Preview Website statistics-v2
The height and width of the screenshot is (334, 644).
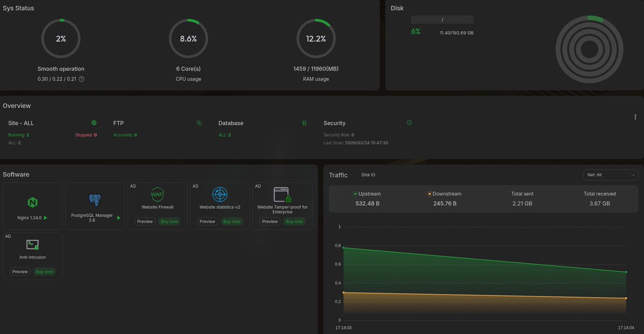point(207,221)
